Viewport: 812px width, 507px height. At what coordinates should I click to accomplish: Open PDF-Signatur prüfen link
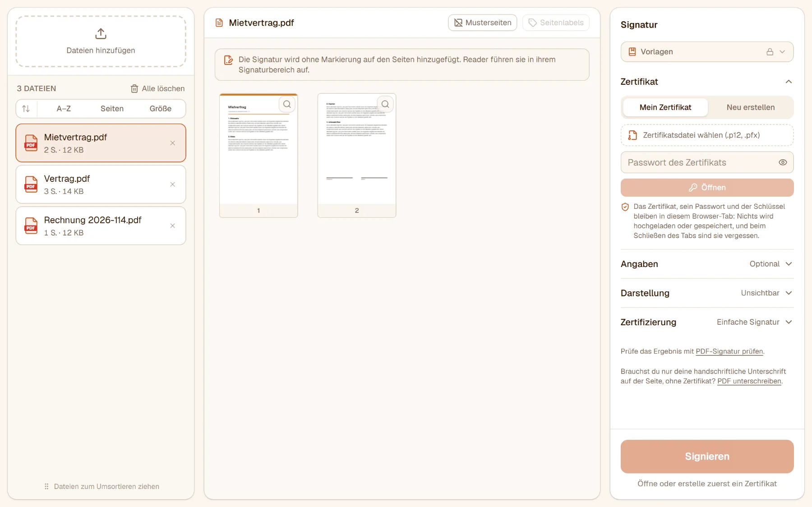729,351
